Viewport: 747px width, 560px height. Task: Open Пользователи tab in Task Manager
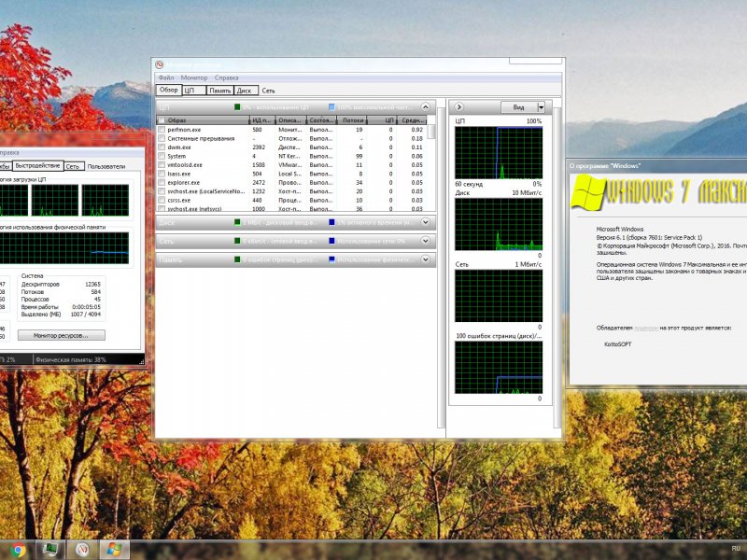coord(106,167)
